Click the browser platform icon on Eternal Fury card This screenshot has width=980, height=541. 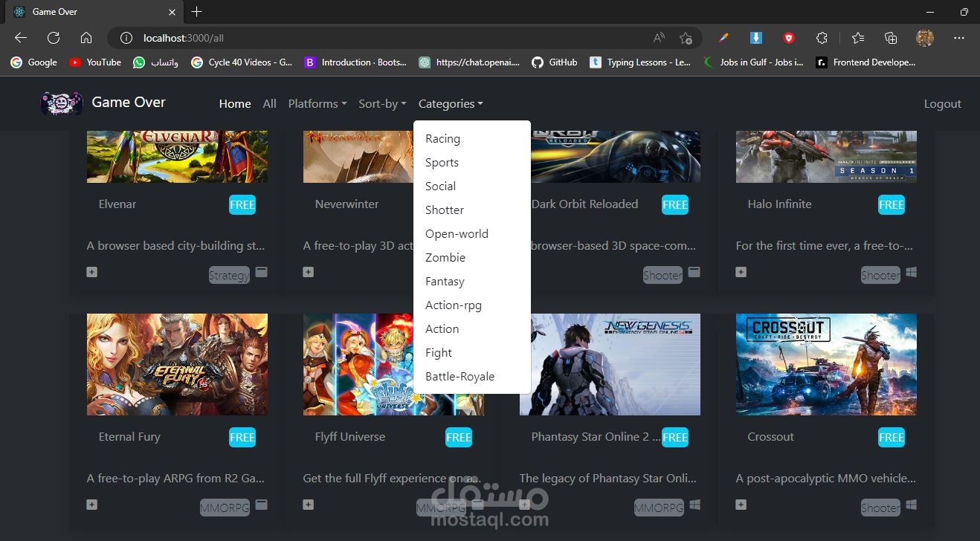click(x=261, y=505)
